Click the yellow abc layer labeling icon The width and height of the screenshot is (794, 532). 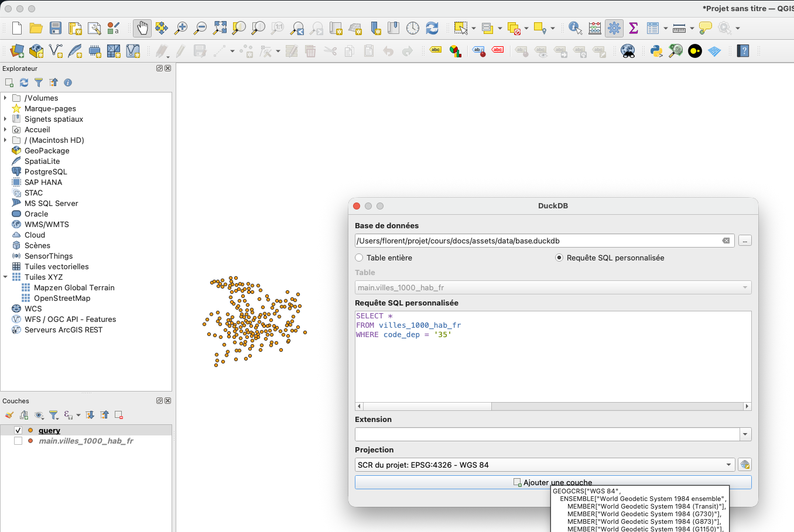tap(436, 50)
